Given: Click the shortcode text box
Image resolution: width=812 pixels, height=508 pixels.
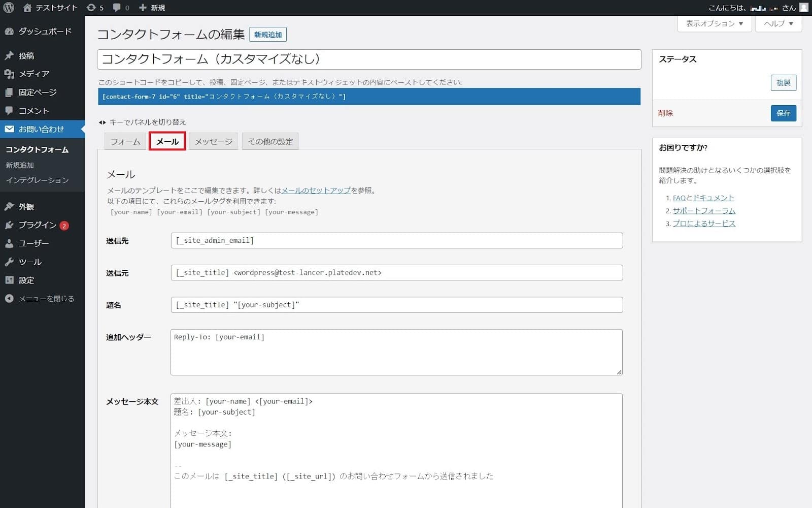Looking at the screenshot, I should click(x=369, y=97).
